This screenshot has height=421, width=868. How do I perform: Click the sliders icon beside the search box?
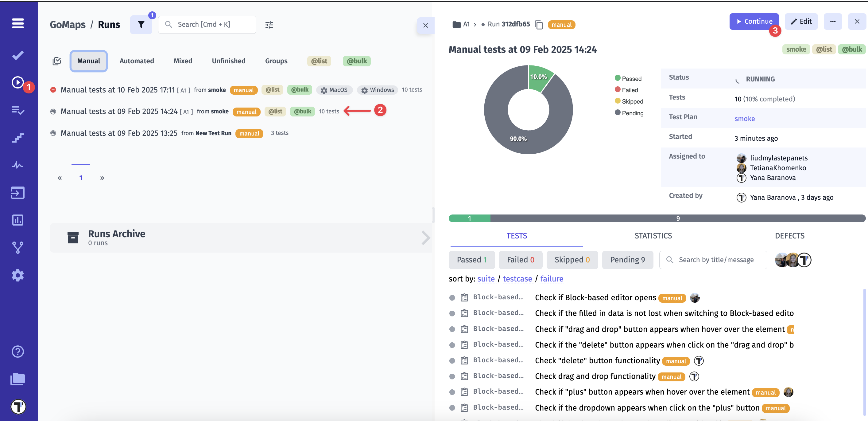[x=269, y=25]
